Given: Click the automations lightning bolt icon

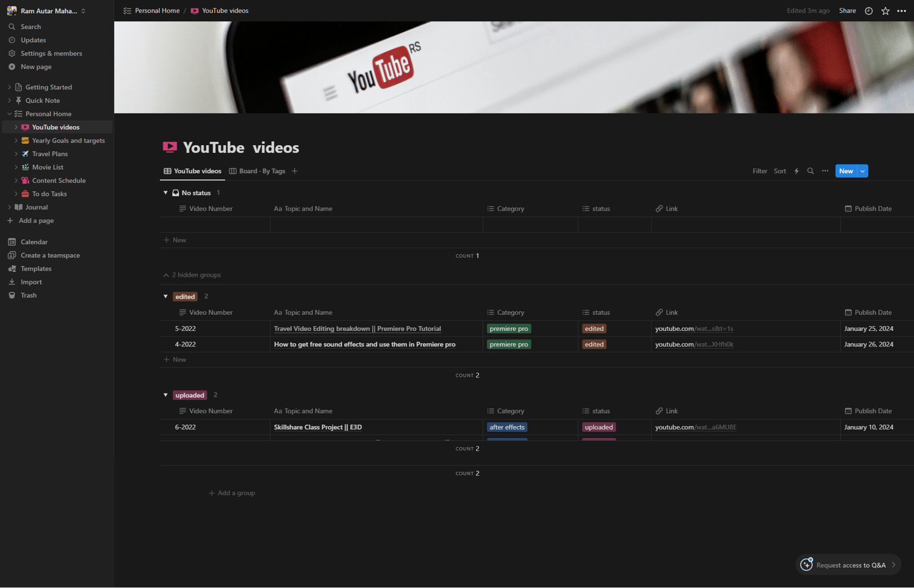Looking at the screenshot, I should click(x=796, y=171).
